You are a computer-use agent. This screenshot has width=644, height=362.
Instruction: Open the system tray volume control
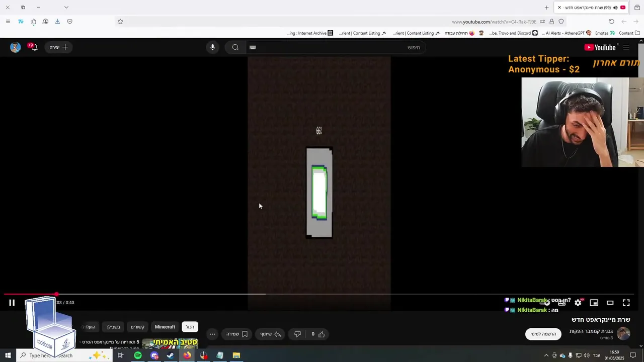point(586,355)
